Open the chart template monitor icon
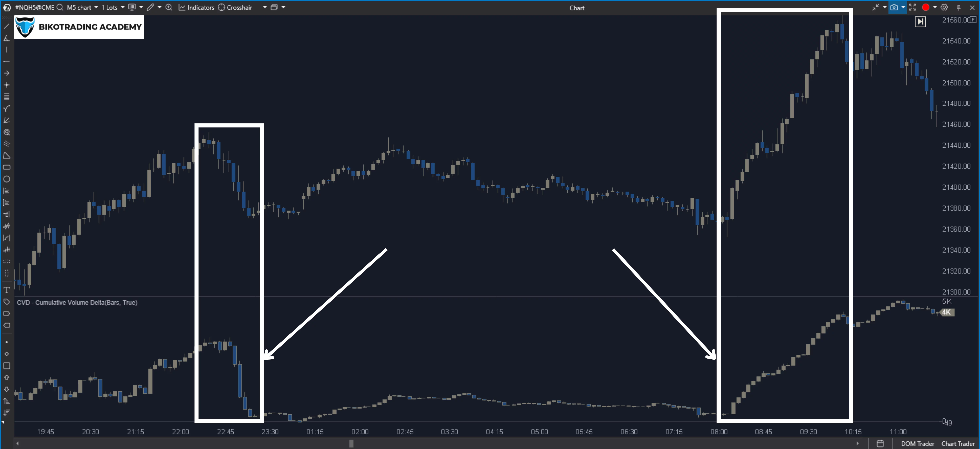 tap(132, 7)
